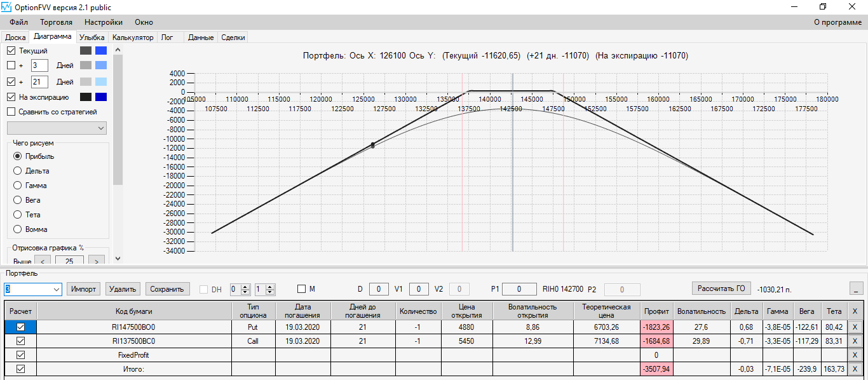Collapse the portfolio panel with underscore button
The image size is (868, 380).
857,288
